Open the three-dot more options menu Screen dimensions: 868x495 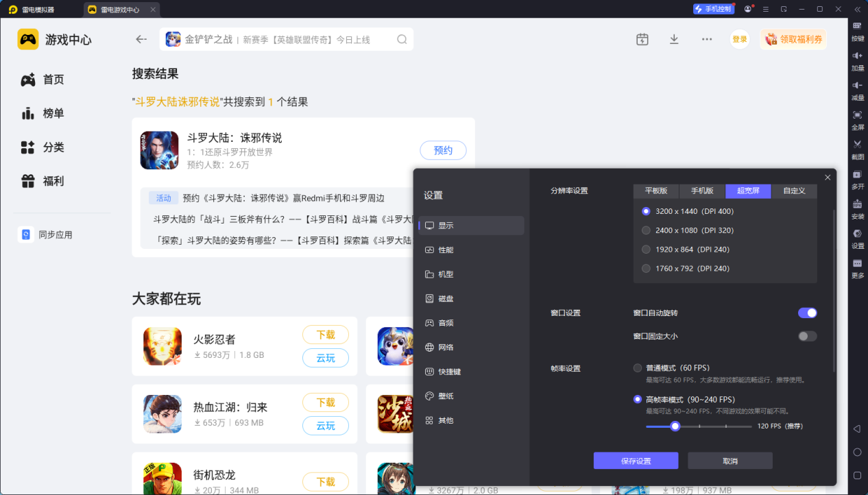click(x=707, y=39)
